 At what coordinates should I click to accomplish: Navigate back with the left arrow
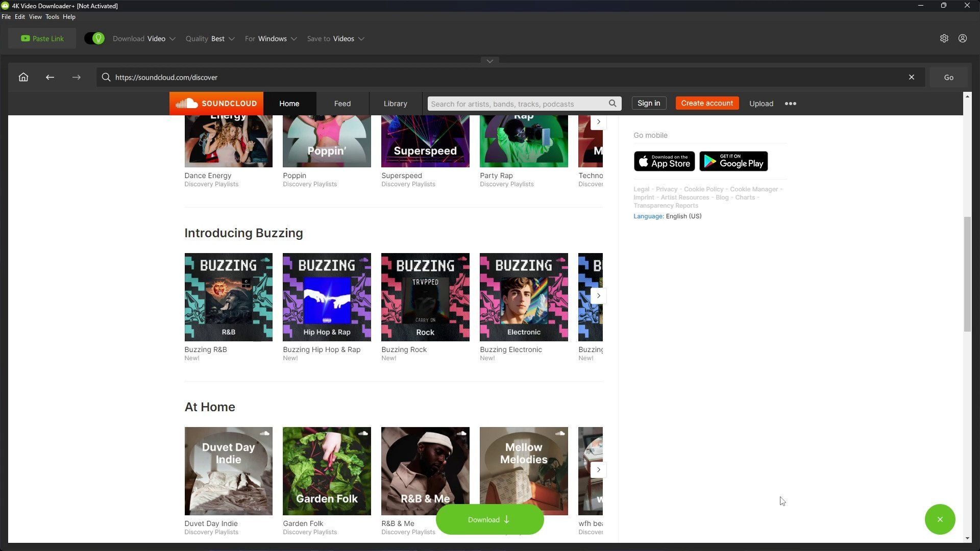pyautogui.click(x=50, y=77)
